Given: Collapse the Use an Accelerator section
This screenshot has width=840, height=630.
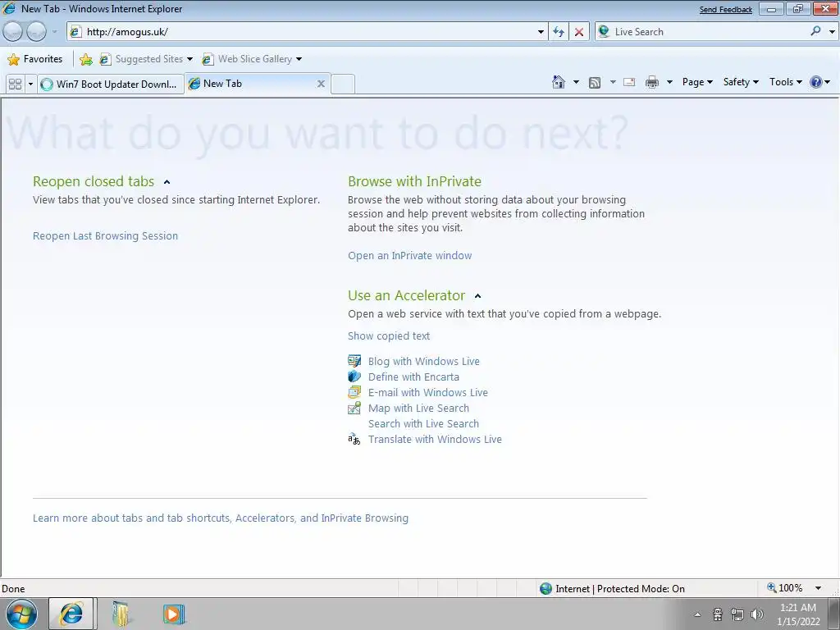Looking at the screenshot, I should coord(478,295).
